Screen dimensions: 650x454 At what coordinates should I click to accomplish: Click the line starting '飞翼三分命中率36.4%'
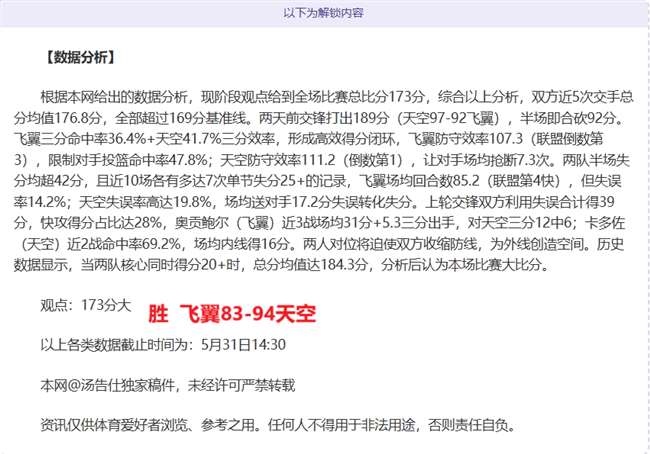pos(308,139)
